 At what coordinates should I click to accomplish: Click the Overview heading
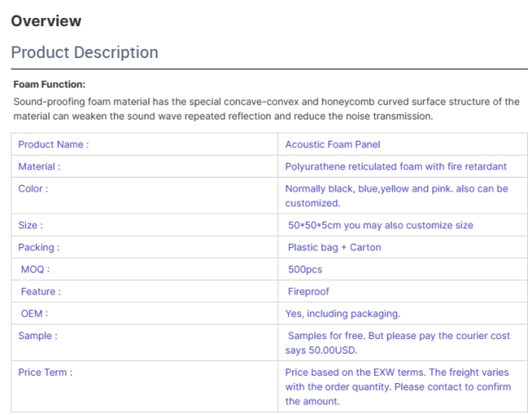(47, 20)
